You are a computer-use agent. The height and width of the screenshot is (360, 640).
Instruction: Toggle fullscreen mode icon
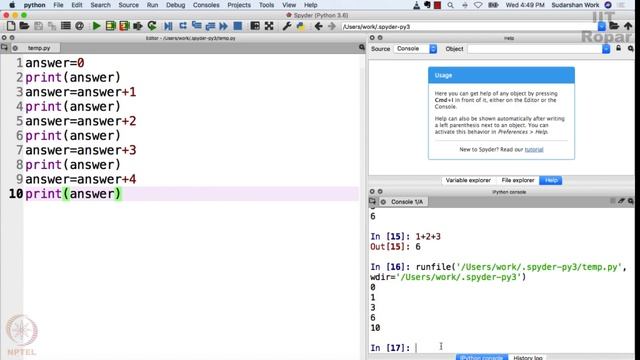coord(269,27)
